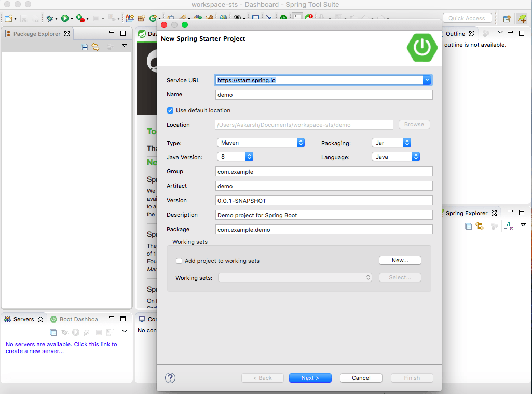Open Perspective icon next to Quick Access
The height and width of the screenshot is (394, 532).
click(507, 19)
